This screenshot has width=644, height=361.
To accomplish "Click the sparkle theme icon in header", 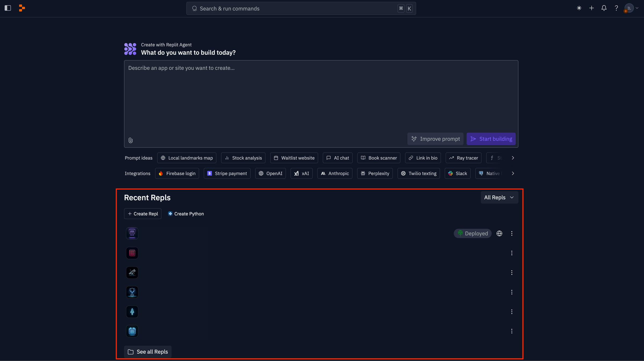I will [x=579, y=8].
